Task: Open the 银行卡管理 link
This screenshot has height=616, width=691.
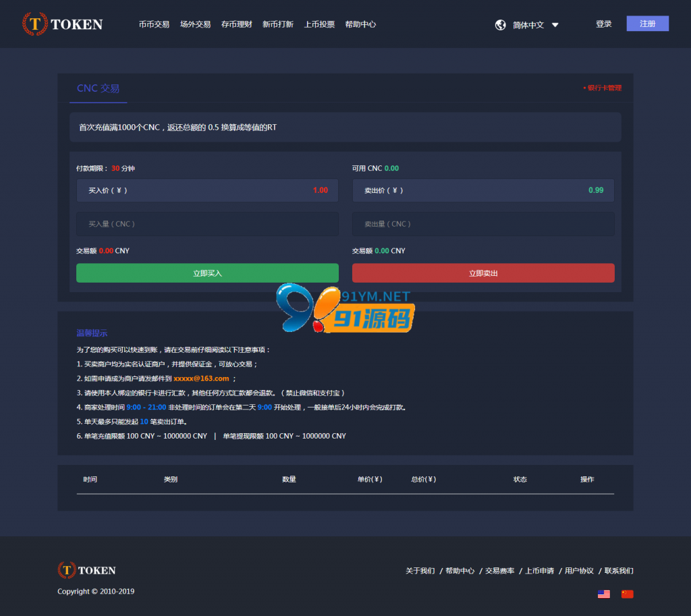Action: click(603, 88)
